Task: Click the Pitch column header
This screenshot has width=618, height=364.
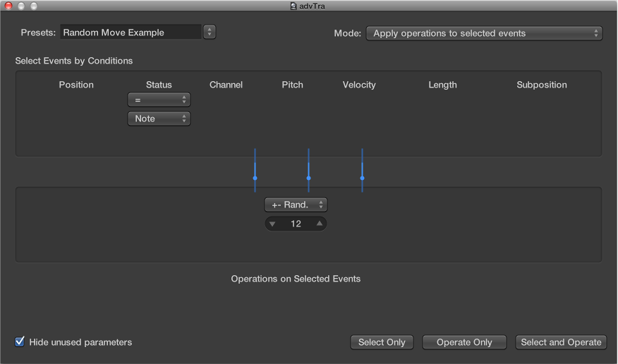Action: tap(293, 85)
